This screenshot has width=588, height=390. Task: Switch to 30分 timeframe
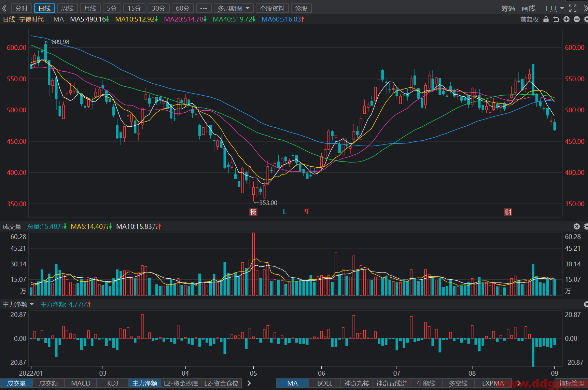(158, 8)
